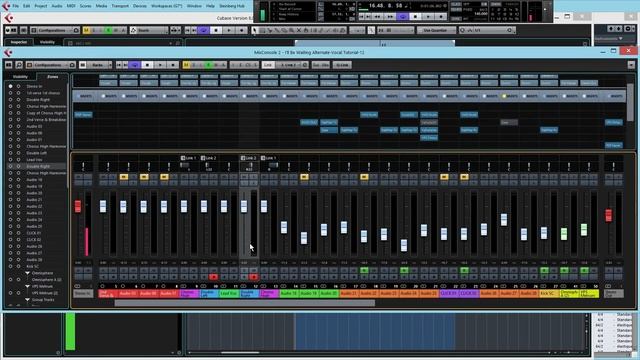Click Stop in the top Transport panel
This screenshot has width=640, height=360.
(x=416, y=17)
